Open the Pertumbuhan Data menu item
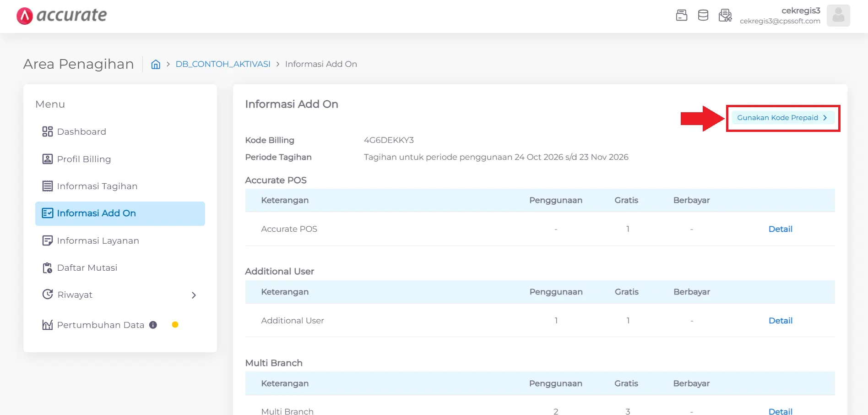Screen dimensions: 868x415 point(120,325)
